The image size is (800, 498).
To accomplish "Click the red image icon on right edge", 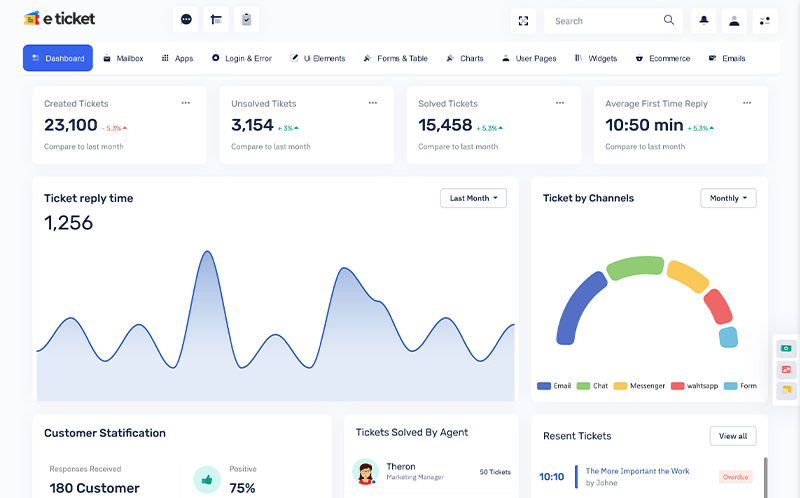I will [786, 369].
